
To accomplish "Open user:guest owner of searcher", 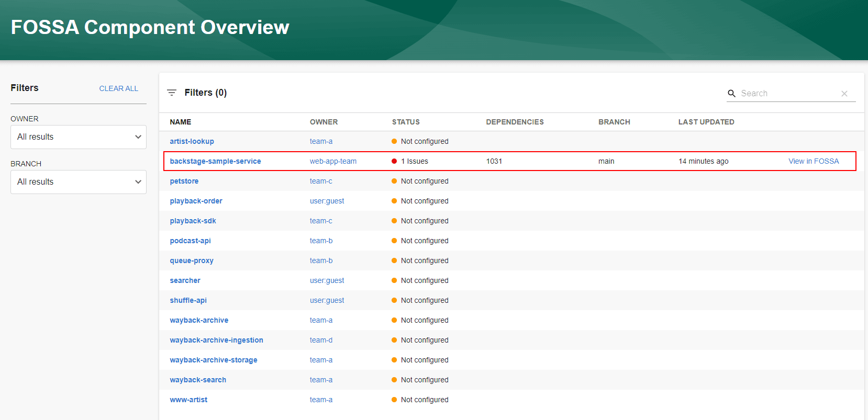I will click(327, 280).
